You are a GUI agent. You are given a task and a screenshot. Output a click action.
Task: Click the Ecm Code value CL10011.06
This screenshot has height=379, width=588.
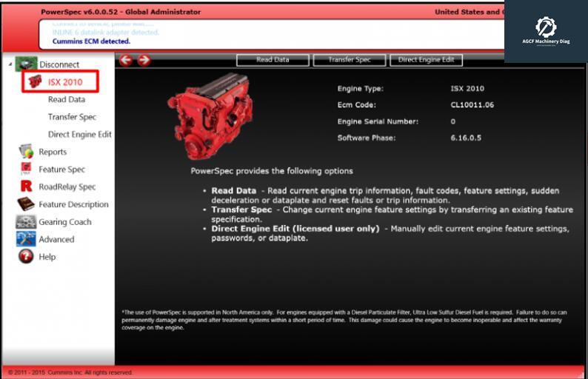click(472, 105)
